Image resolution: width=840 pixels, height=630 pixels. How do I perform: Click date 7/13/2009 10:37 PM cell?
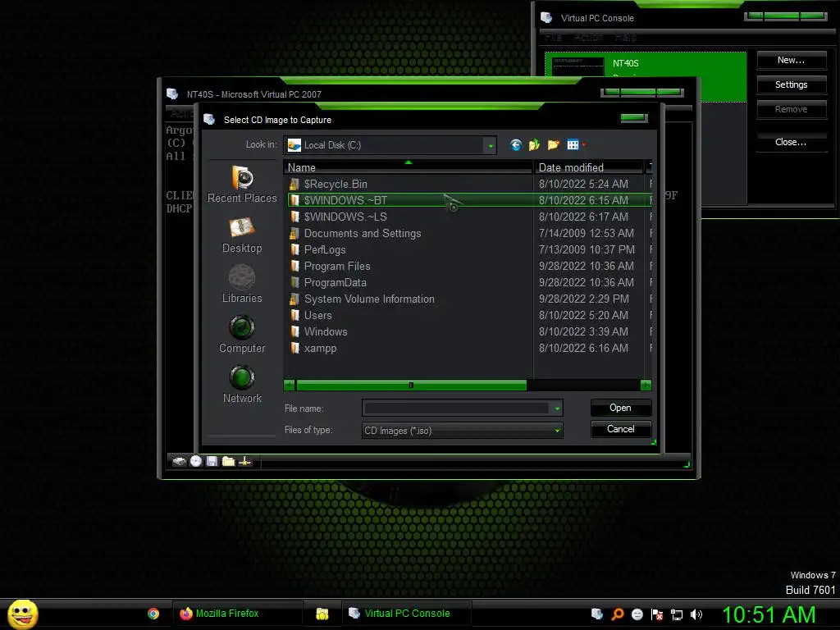[x=587, y=249]
